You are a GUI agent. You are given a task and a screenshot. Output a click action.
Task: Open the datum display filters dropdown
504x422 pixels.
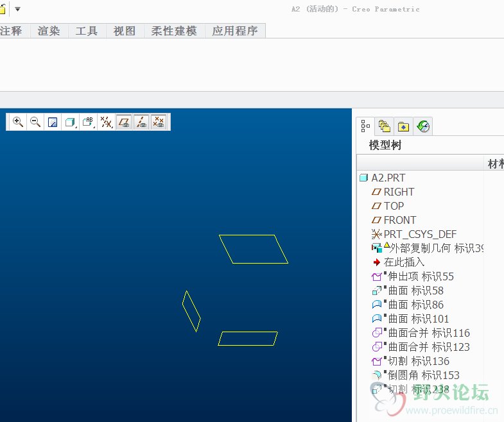point(106,122)
